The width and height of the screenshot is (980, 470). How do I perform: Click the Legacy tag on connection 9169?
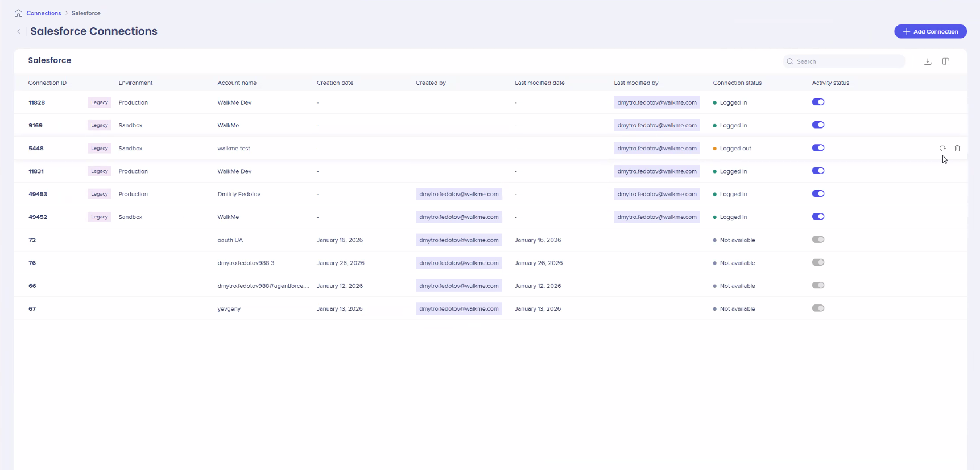100,126
